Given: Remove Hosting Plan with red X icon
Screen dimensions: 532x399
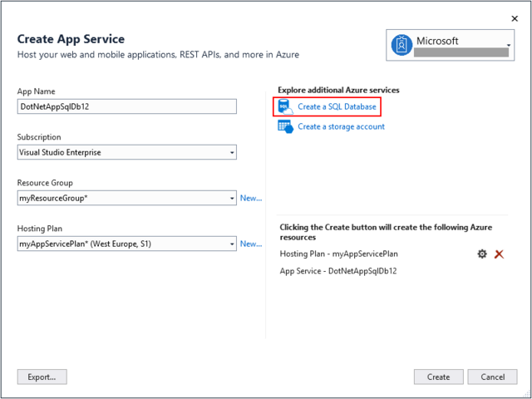Looking at the screenshot, I should (499, 254).
